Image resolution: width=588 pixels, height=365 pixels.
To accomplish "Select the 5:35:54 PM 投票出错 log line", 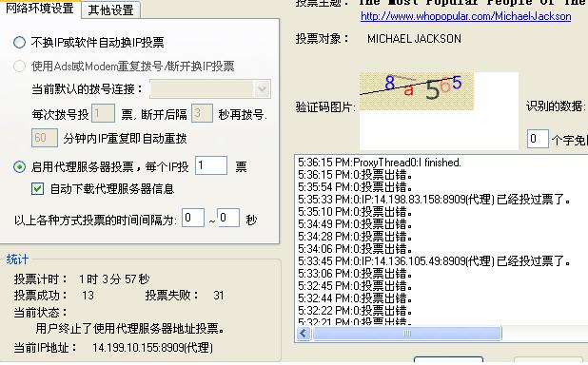I will (x=355, y=187).
